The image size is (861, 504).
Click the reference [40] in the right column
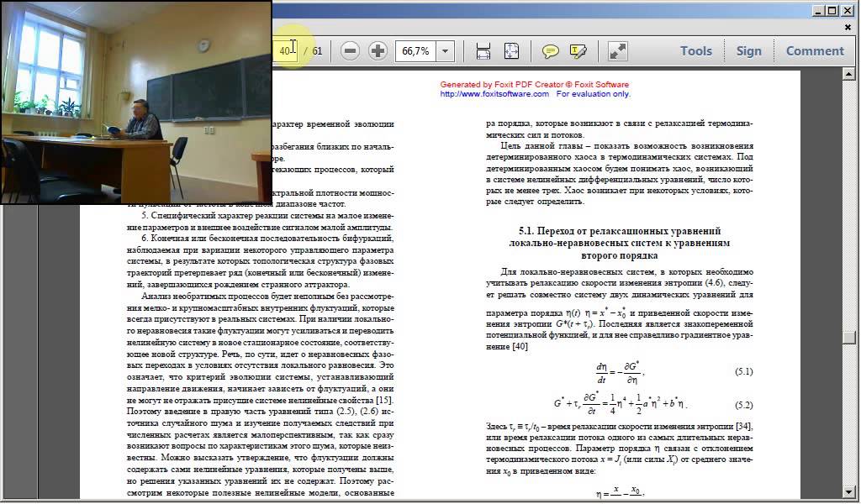[x=520, y=346]
